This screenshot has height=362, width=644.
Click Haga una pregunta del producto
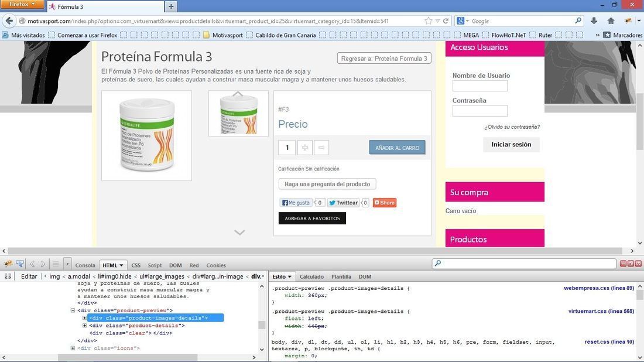(327, 184)
